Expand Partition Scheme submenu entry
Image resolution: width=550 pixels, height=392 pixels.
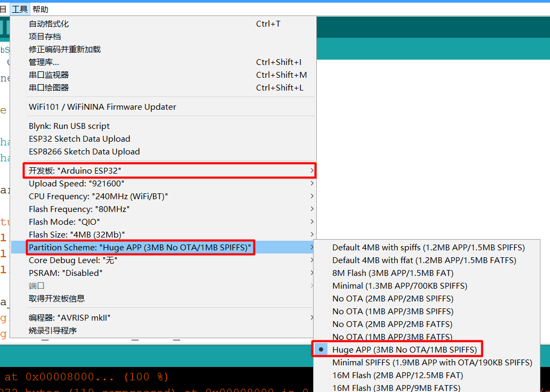[x=163, y=248]
